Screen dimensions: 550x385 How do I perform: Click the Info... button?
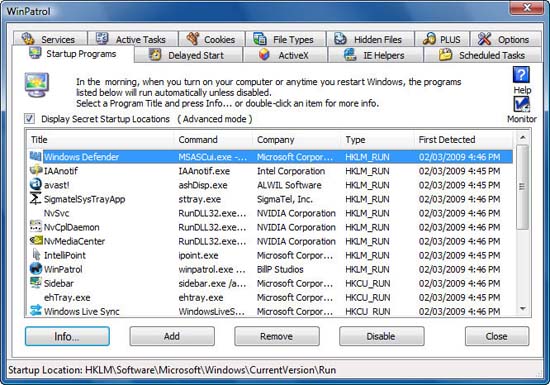pyautogui.click(x=67, y=336)
